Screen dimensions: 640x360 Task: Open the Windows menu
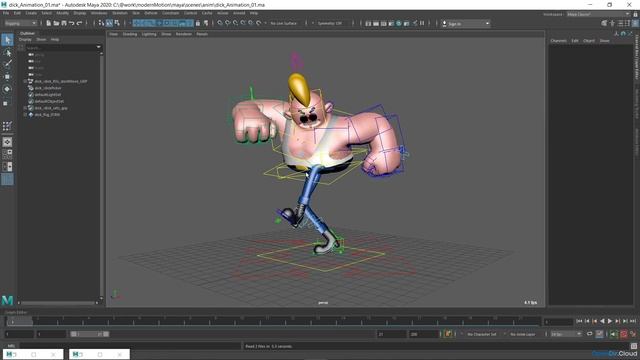click(99, 13)
